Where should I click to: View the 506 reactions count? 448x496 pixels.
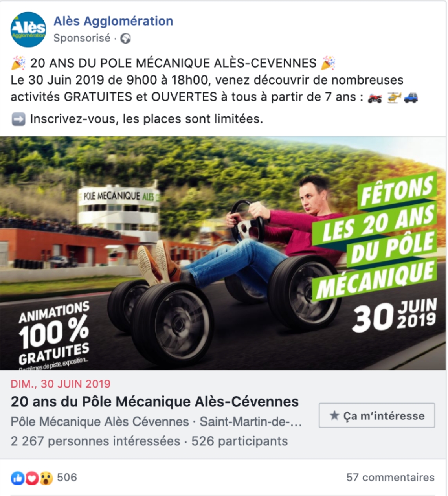[x=67, y=477]
